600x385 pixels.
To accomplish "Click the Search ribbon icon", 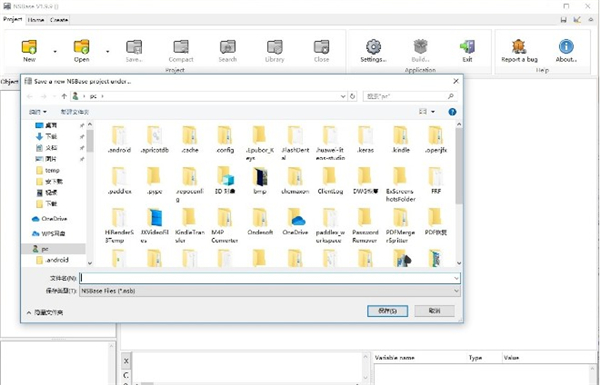I will (228, 47).
